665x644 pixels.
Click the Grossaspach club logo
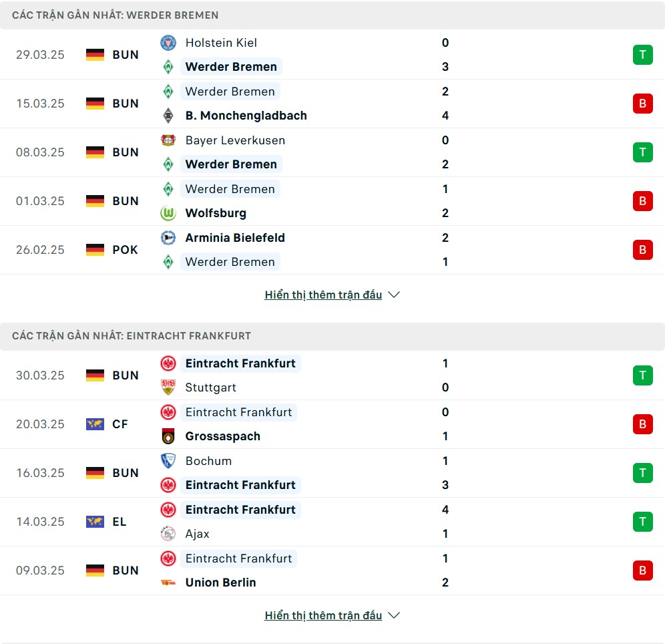point(168,436)
